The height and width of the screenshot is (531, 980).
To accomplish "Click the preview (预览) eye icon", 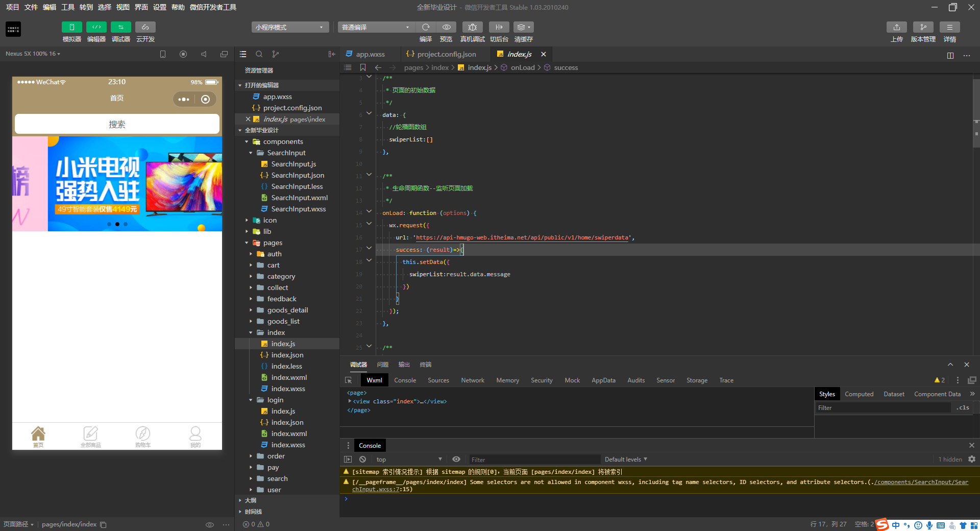I will tap(446, 27).
